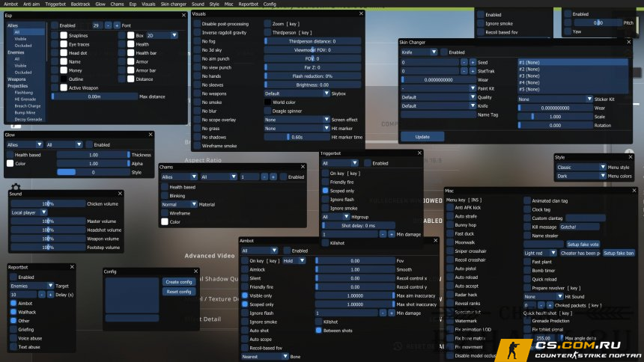
Task: Select Visible under Allies in Esp list
Action: [20, 39]
